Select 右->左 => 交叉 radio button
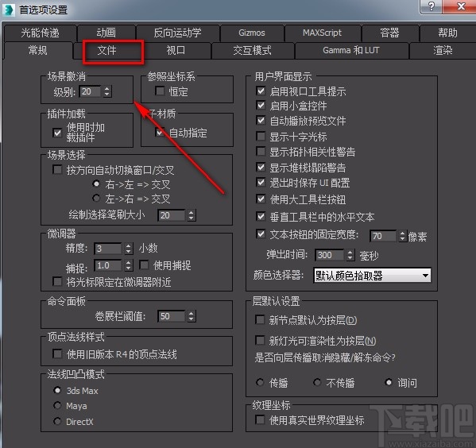Viewport: 476px width, 448px height. (x=96, y=183)
